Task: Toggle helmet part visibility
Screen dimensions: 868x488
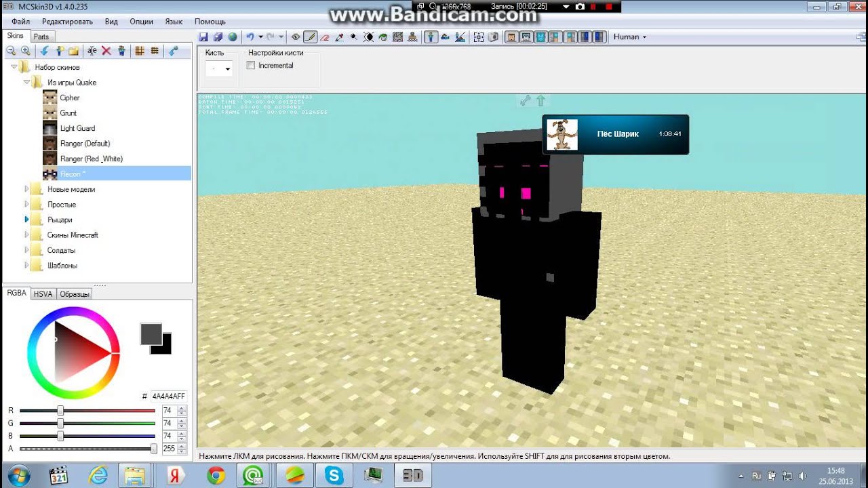Action: (526, 37)
